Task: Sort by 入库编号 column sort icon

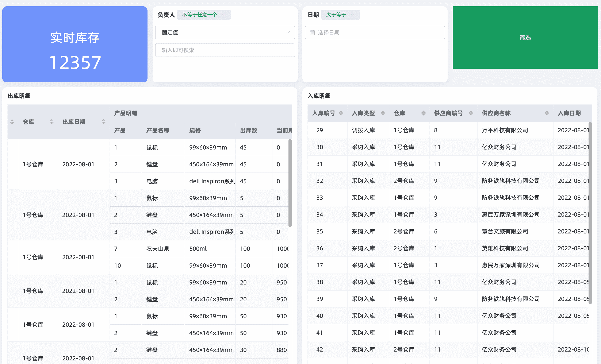Action: [x=341, y=113]
